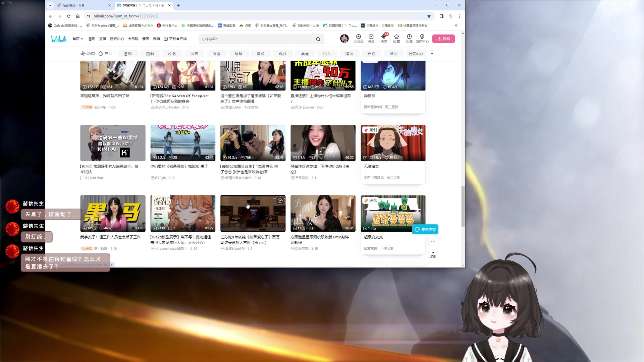
Task: Open the KIMI AI编程助手 video thumbnail
Action: (113, 143)
